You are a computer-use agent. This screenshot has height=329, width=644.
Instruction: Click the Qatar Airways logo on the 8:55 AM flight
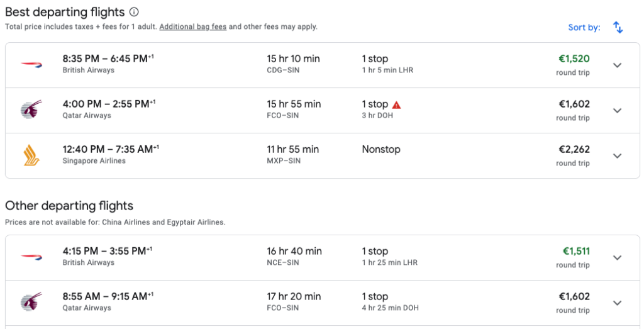pyautogui.click(x=31, y=302)
